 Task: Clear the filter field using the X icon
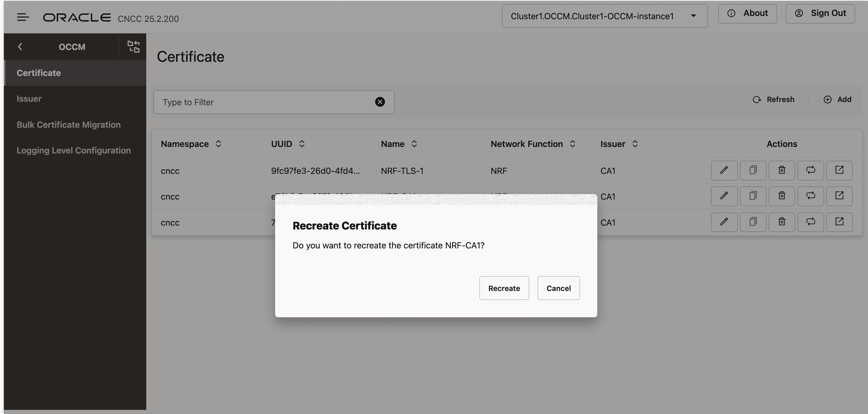[380, 101]
